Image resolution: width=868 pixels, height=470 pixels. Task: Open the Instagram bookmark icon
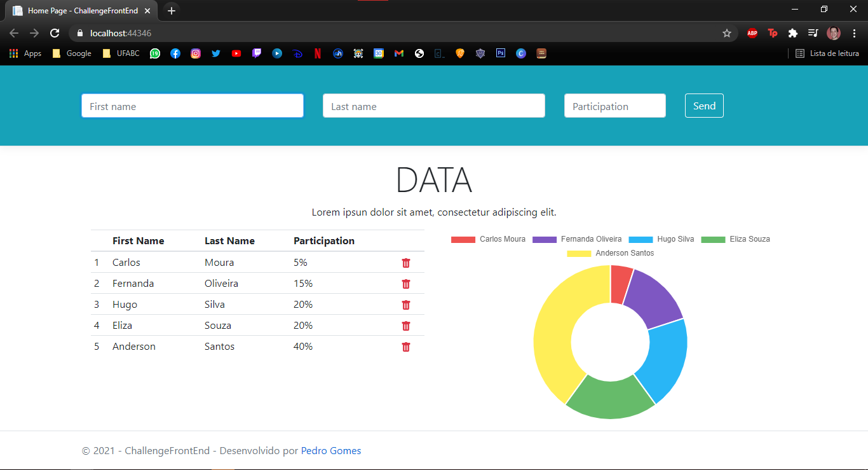196,53
